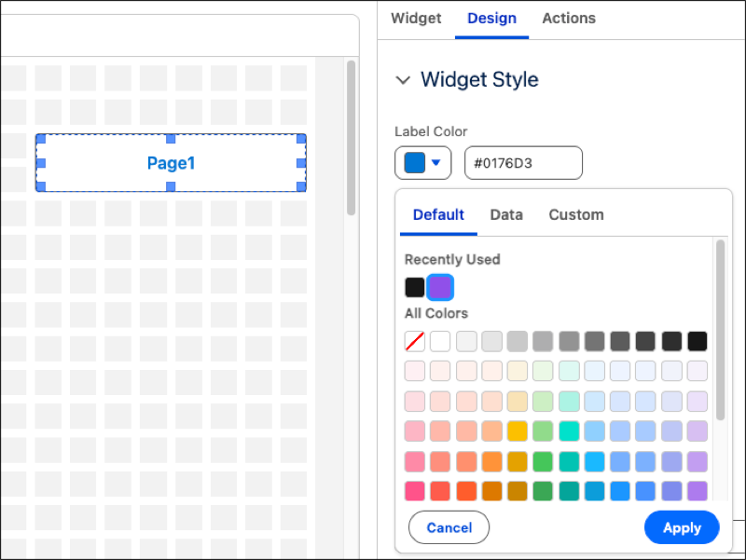
Task: Choose the white swatch in All Colors
Action: point(440,341)
